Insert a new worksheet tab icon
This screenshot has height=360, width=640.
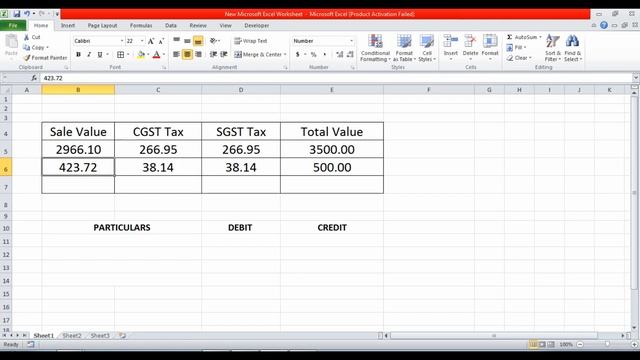click(122, 336)
